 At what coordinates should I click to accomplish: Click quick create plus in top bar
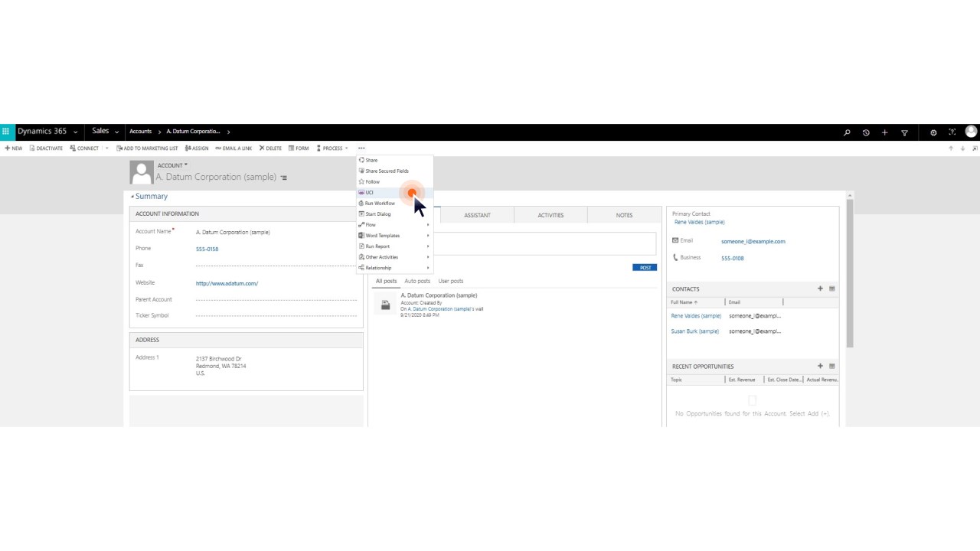tap(884, 132)
